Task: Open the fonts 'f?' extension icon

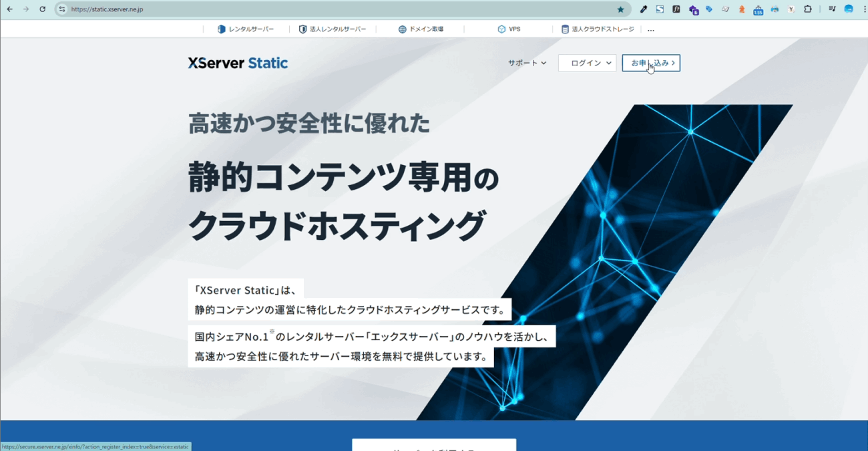Action: (676, 9)
